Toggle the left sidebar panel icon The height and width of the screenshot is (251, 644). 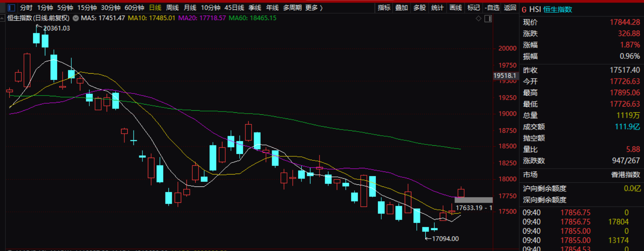pos(12,8)
